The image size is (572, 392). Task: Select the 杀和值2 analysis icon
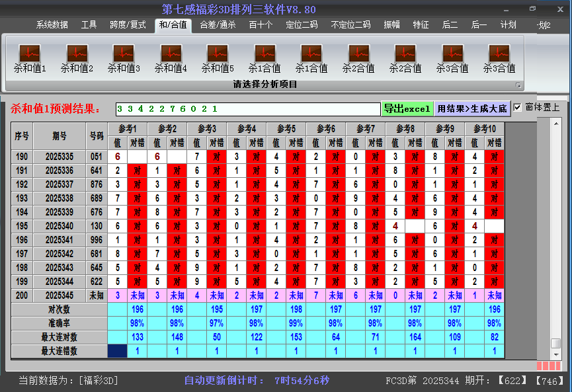[x=77, y=54]
